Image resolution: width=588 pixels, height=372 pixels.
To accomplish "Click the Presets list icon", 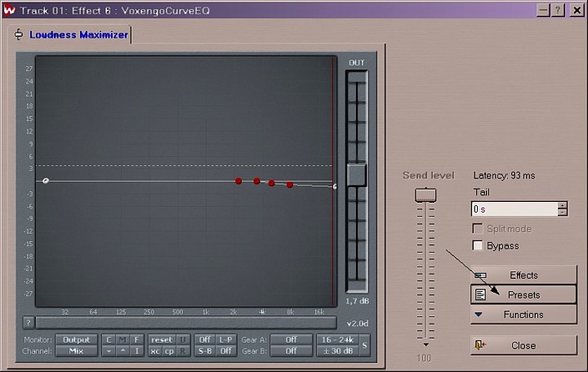I will (480, 294).
